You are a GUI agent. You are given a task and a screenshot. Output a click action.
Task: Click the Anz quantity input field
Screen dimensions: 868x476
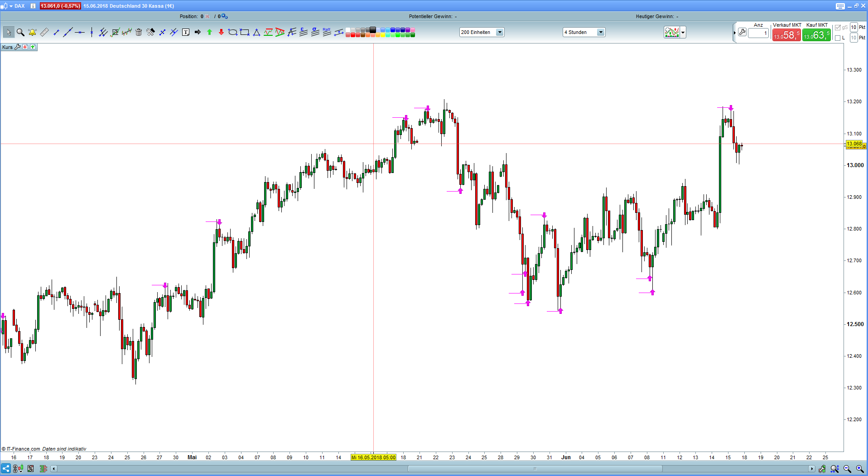[x=758, y=33]
